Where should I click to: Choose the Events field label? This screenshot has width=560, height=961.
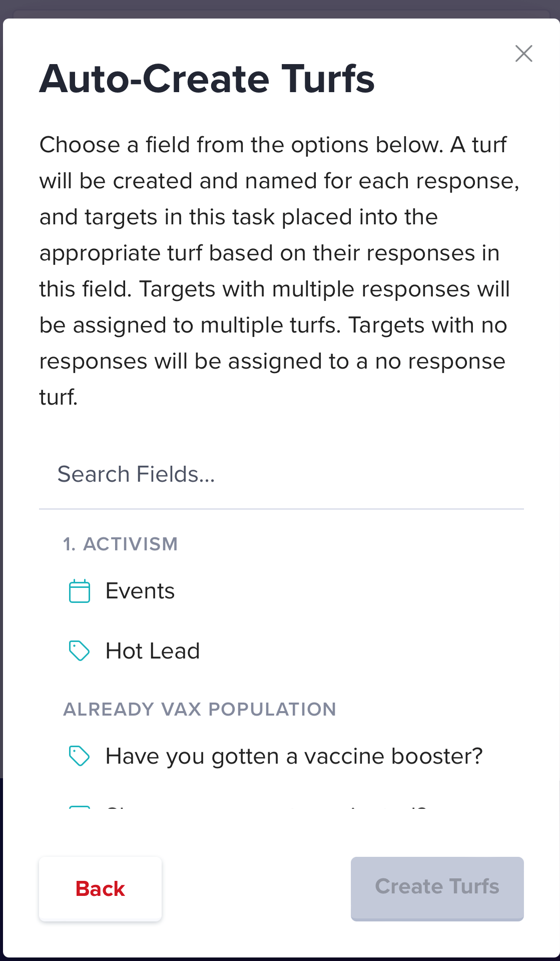(140, 591)
